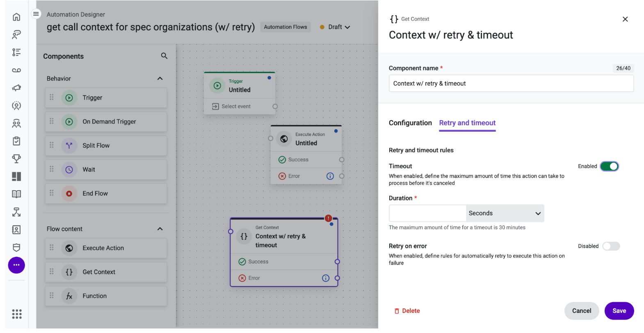The image size is (644, 333).
Task: Open the shield icon in sidebar
Action: point(16,247)
